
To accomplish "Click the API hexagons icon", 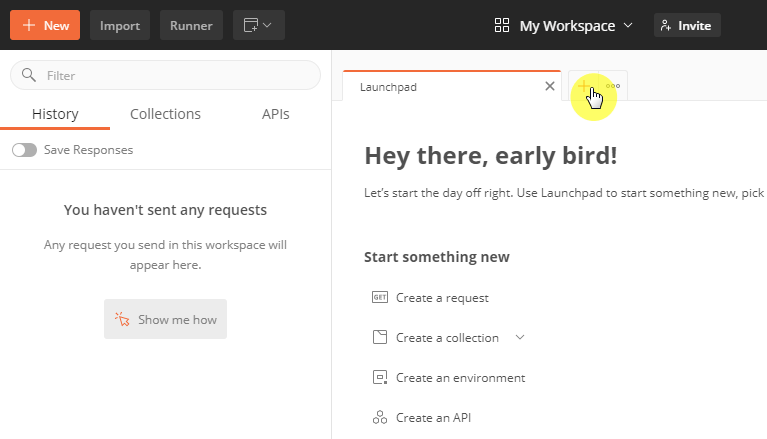I will [x=380, y=417].
